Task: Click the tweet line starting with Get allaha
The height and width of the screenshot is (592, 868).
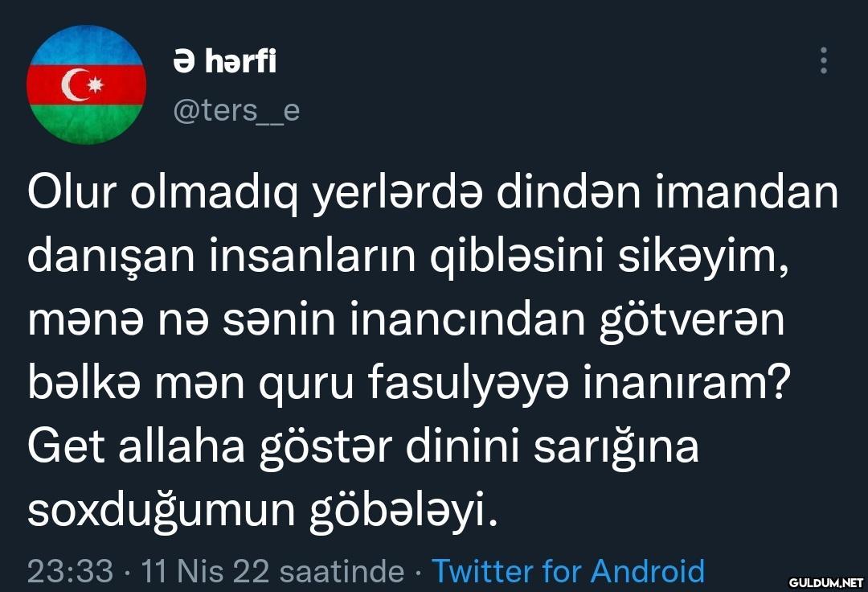Action: [363, 447]
